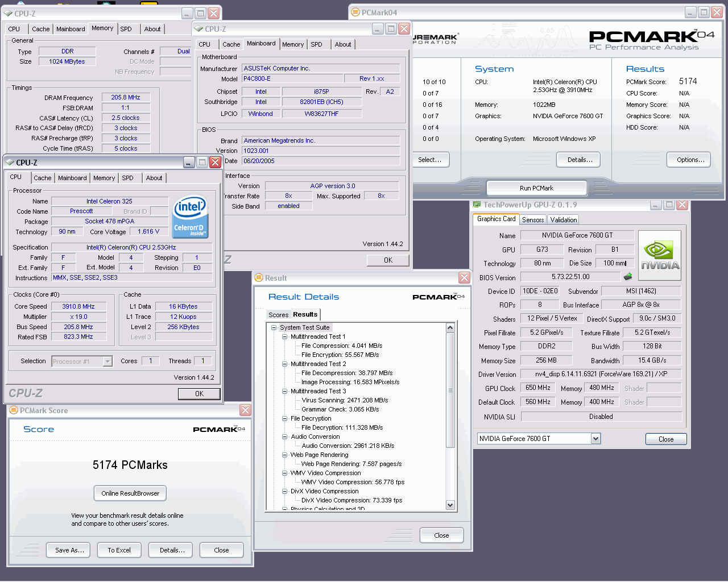Select the Graphics Card tab in GPU-Z
Screen dimensions: 728x582
(496, 219)
